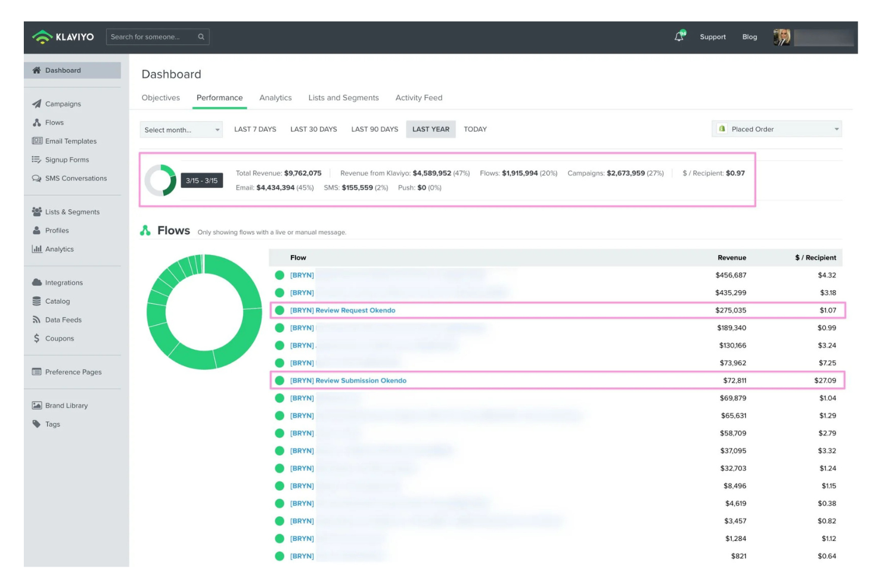Click the Coupons dollar sign icon
Screen dimensions: 882x588
click(37, 338)
